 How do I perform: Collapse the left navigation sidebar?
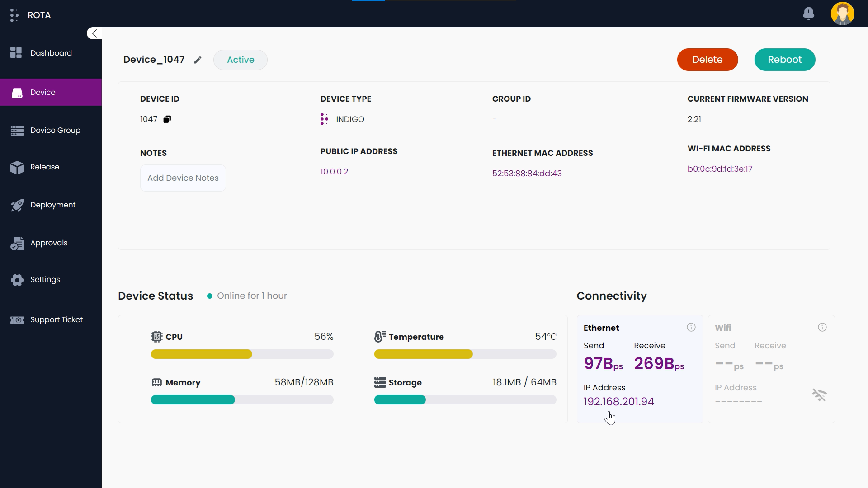(x=94, y=33)
